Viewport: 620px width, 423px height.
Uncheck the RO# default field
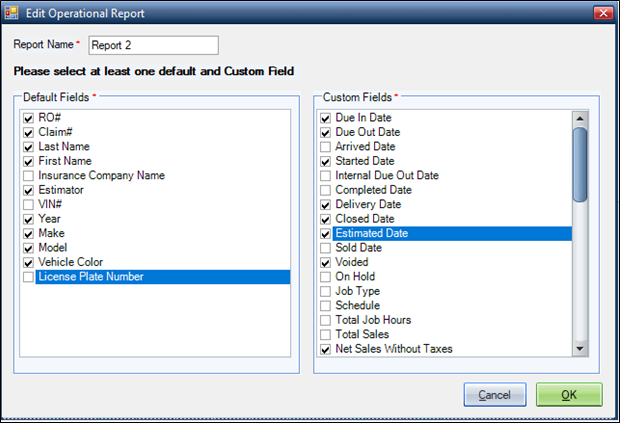28,118
